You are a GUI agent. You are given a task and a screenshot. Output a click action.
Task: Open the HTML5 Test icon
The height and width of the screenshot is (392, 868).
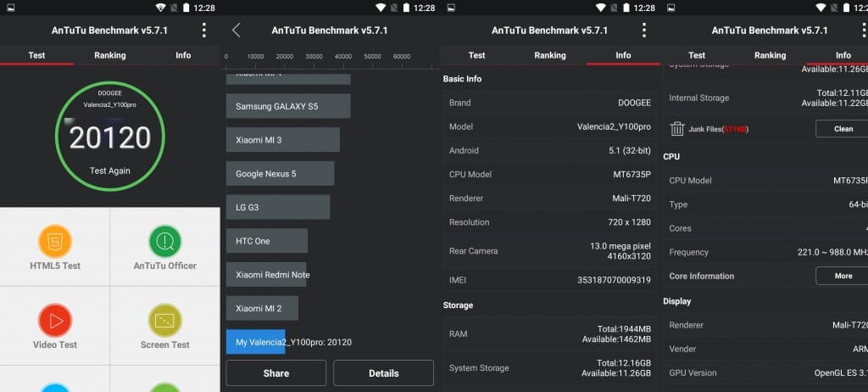[55, 242]
